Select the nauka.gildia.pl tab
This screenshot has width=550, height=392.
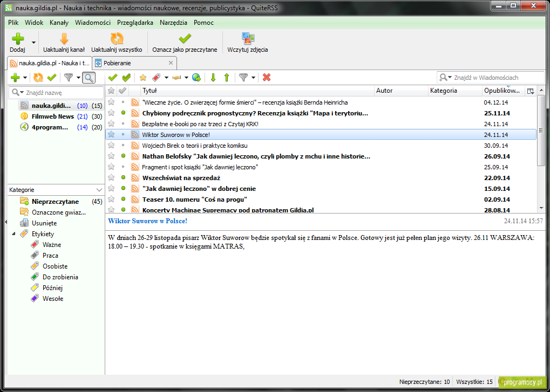pyautogui.click(x=50, y=63)
